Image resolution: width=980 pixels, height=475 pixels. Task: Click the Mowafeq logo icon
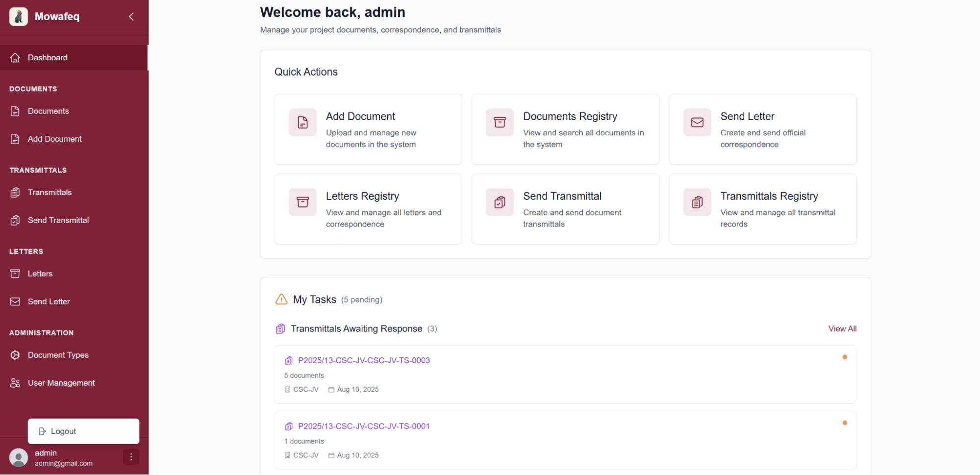[x=19, y=17]
